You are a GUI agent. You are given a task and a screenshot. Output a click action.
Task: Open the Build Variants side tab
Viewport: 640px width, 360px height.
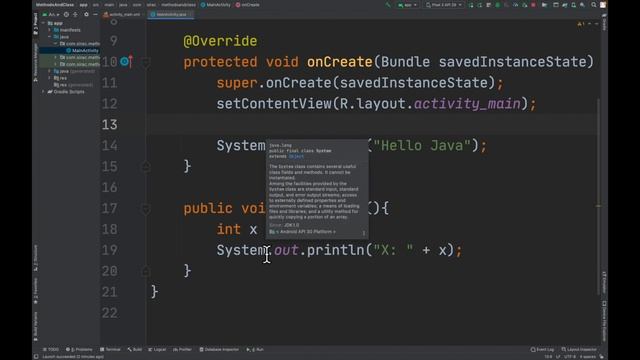pos(36,327)
